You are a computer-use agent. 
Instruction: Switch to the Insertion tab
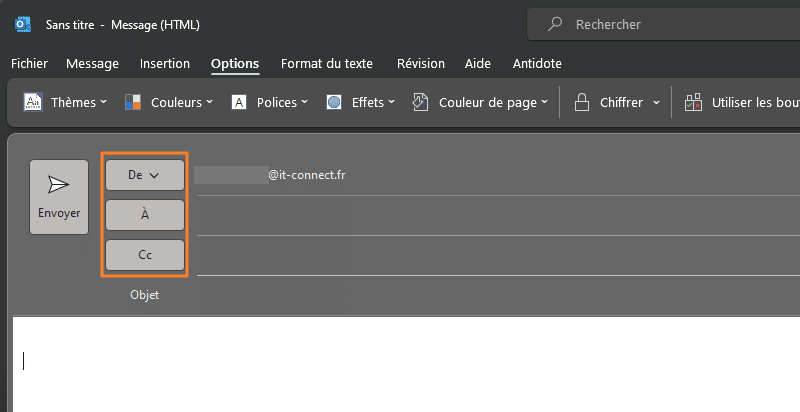click(165, 64)
